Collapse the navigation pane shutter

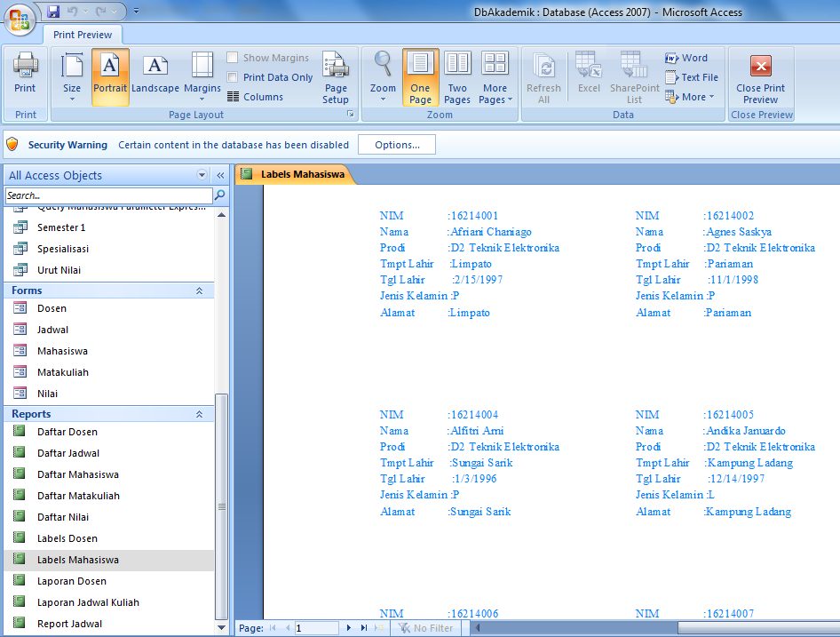click(x=220, y=175)
